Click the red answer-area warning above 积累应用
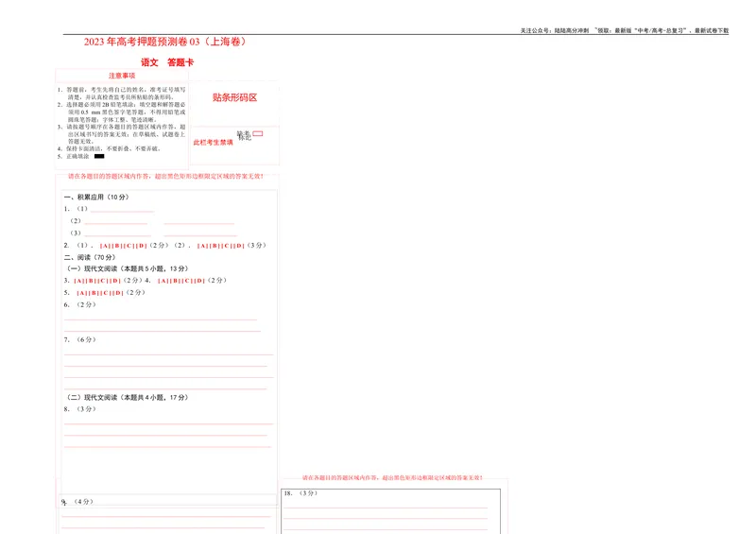 (165, 177)
